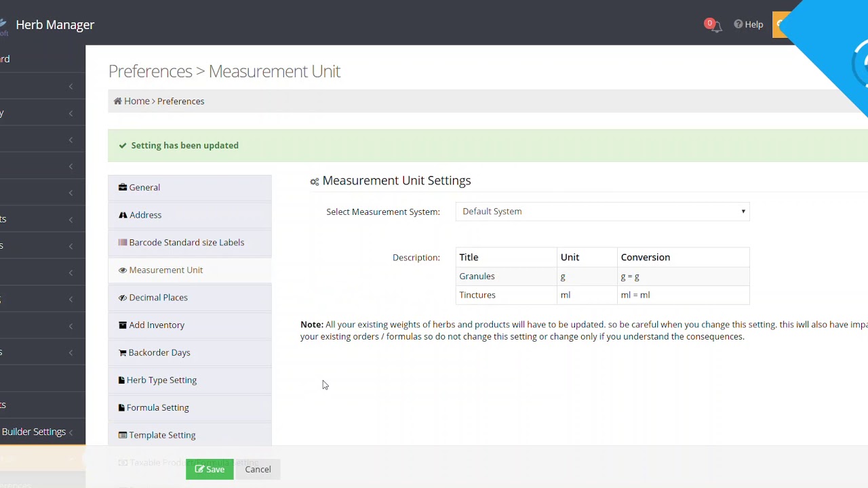868x488 pixels.
Task: Switch to Herb Type Setting tab
Action: pyautogui.click(x=161, y=380)
